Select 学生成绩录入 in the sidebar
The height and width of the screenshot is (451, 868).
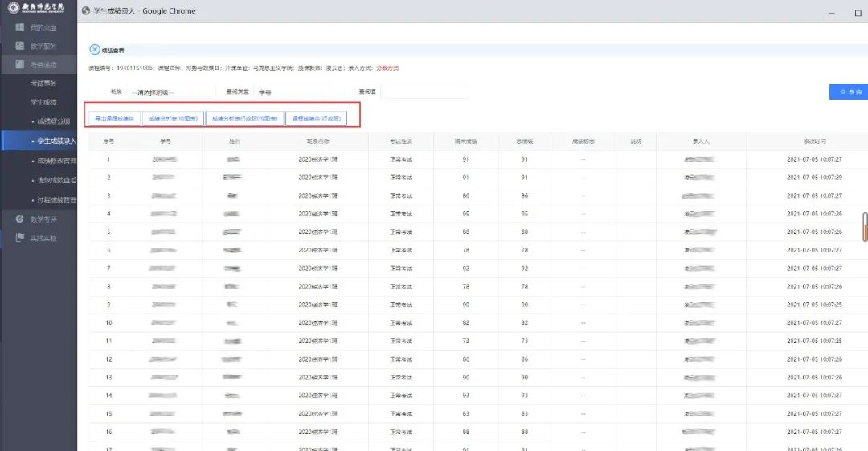tap(56, 141)
